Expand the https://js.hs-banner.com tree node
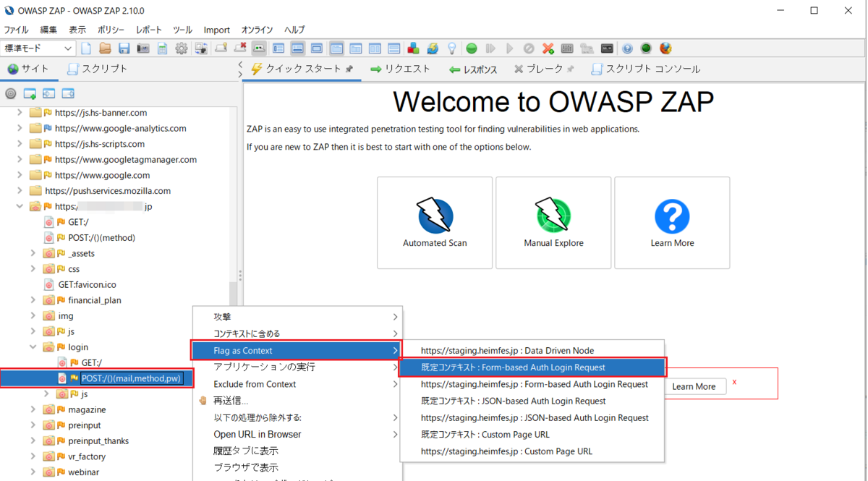 click(x=20, y=113)
